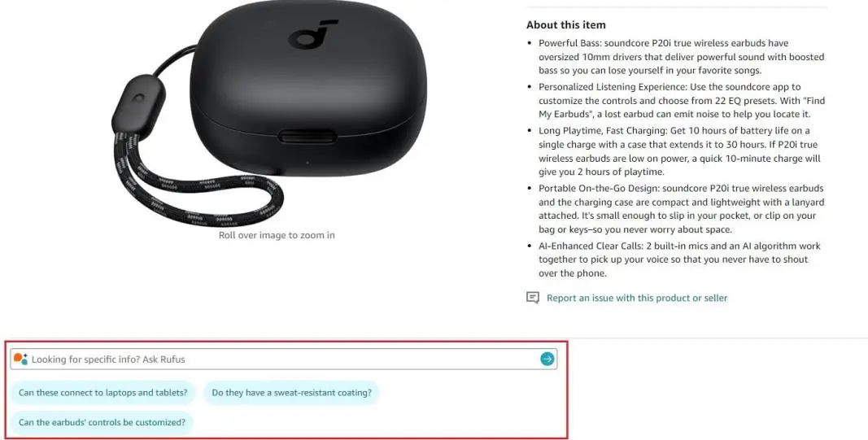Open "Report an issue with this product" link

pos(637,298)
